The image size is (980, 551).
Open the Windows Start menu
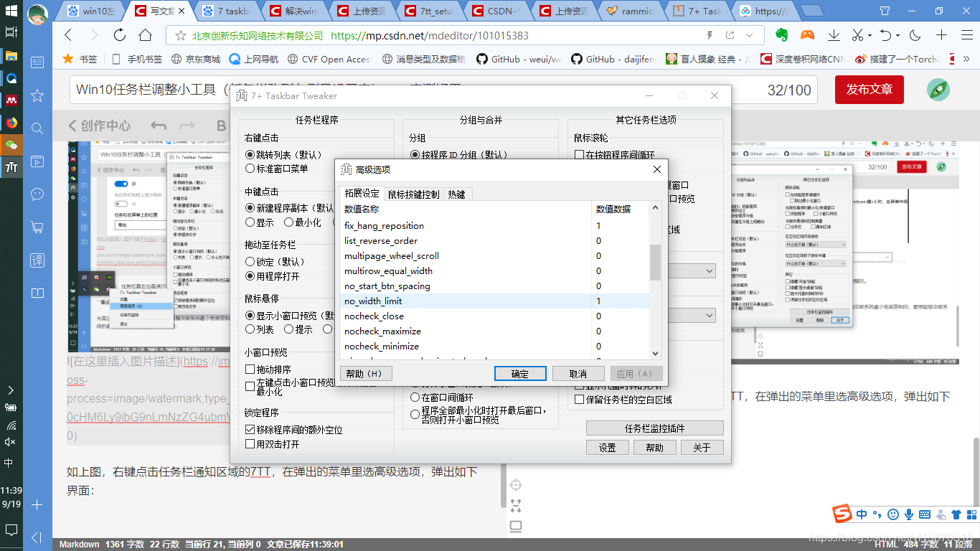tap(11, 12)
